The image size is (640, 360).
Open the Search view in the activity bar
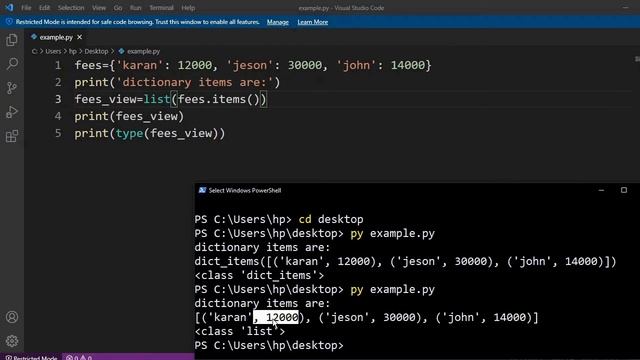pos(12,64)
